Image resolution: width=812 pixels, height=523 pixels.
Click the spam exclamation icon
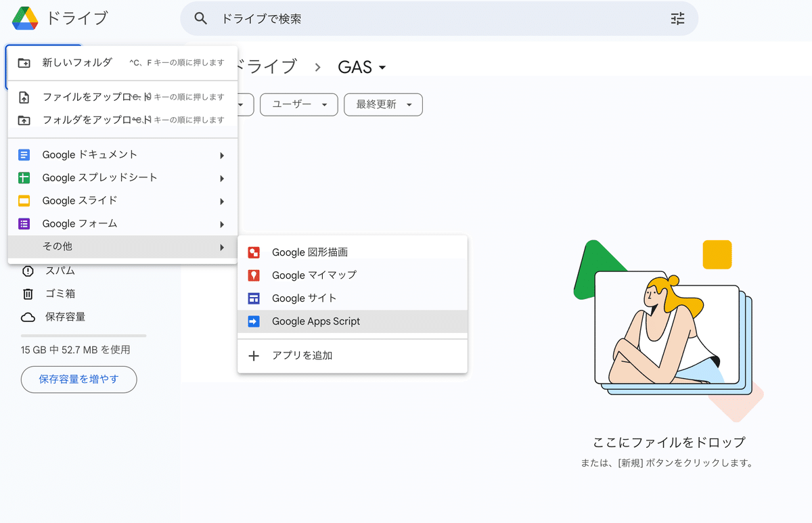(x=28, y=271)
